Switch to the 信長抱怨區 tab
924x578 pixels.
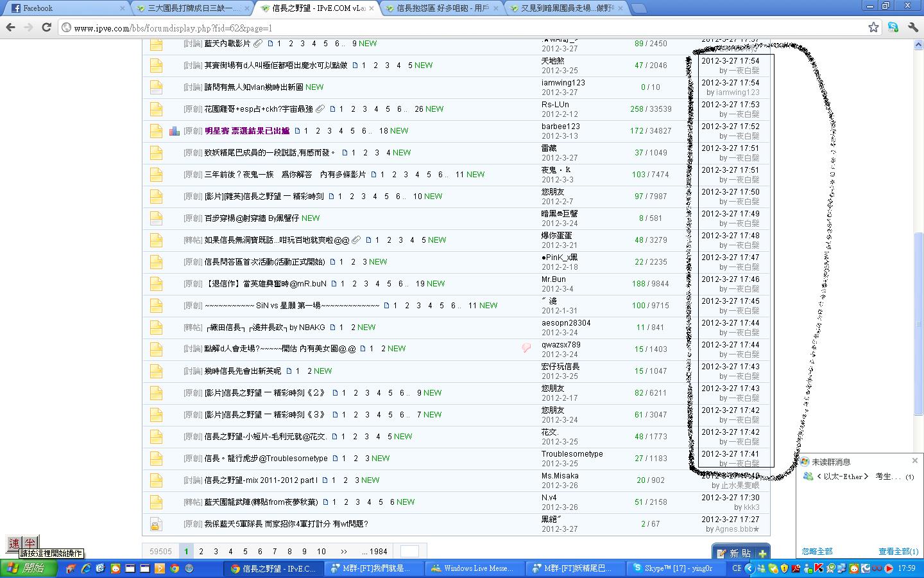pyautogui.click(x=443, y=8)
